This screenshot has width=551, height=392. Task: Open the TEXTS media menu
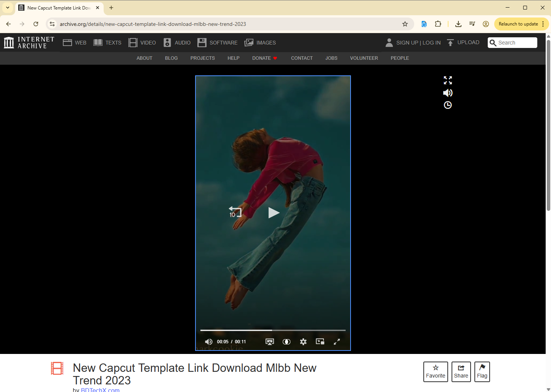tap(107, 43)
